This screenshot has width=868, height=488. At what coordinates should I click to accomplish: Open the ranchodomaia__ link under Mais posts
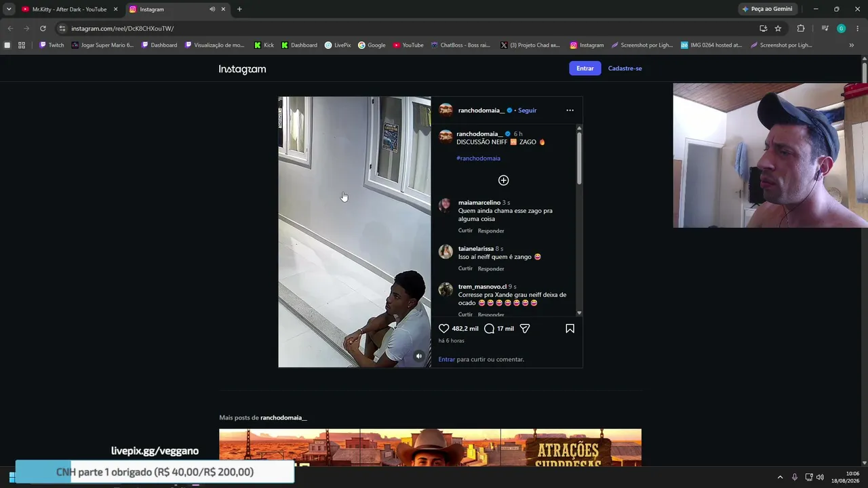(x=283, y=418)
